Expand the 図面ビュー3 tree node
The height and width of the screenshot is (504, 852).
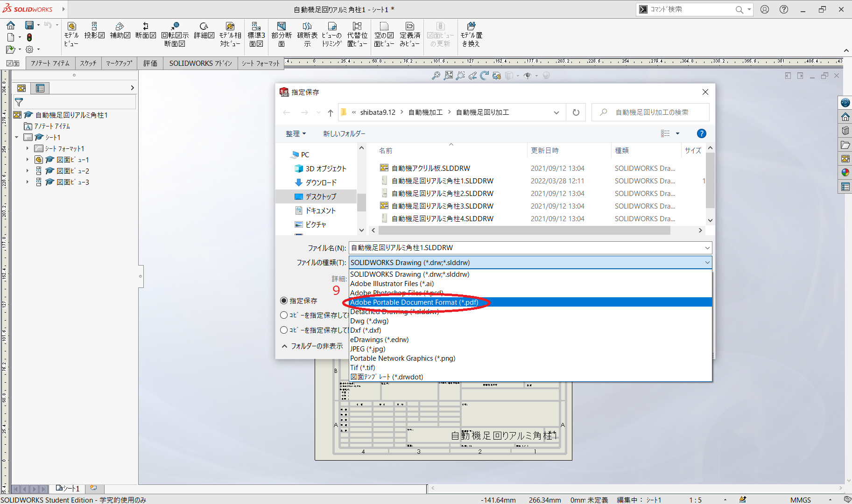click(x=28, y=182)
